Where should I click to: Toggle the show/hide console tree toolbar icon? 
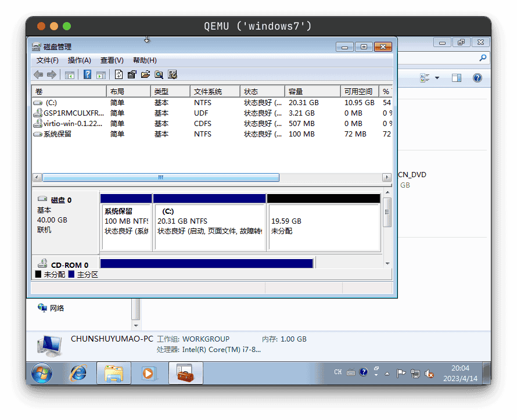pyautogui.click(x=70, y=75)
